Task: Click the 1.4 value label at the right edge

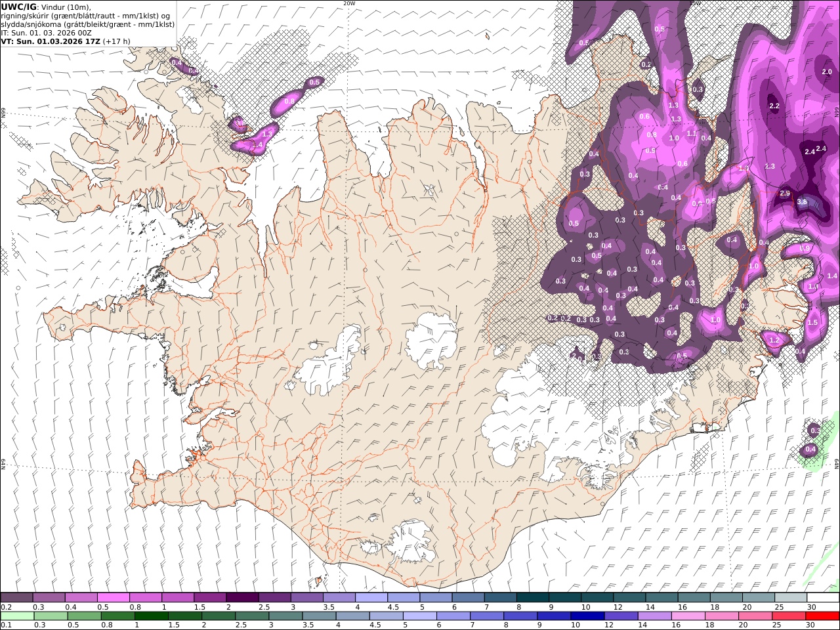Action: pyautogui.click(x=832, y=276)
